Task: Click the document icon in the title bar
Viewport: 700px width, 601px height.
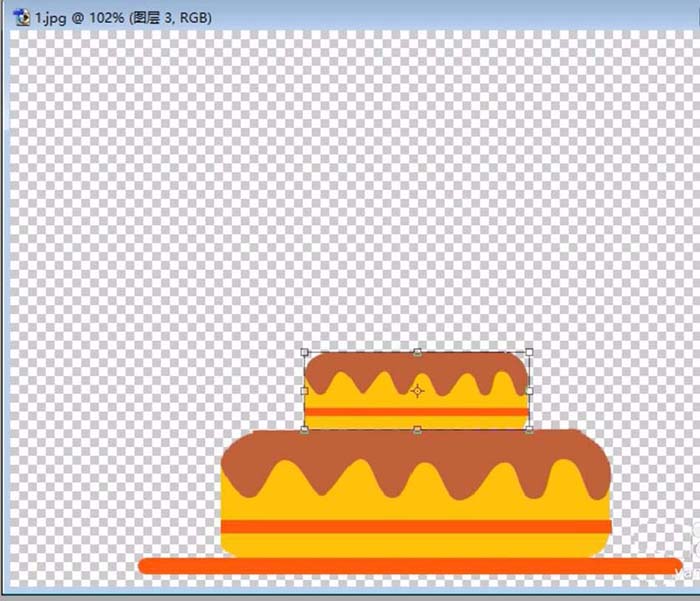Action: [x=20, y=17]
